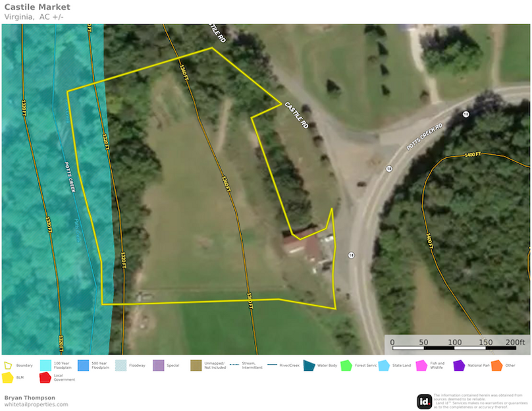Click the route 14 highway marker

point(467,113)
